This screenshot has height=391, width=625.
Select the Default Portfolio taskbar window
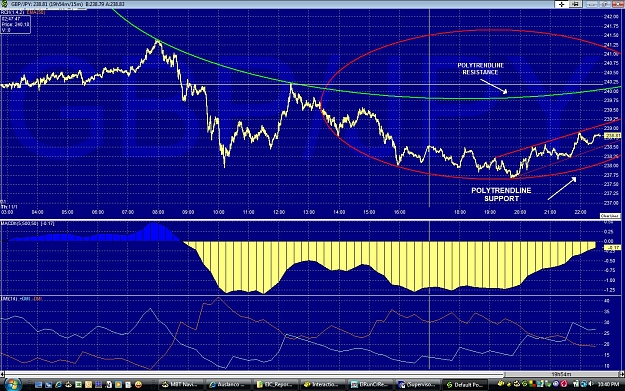point(466,384)
